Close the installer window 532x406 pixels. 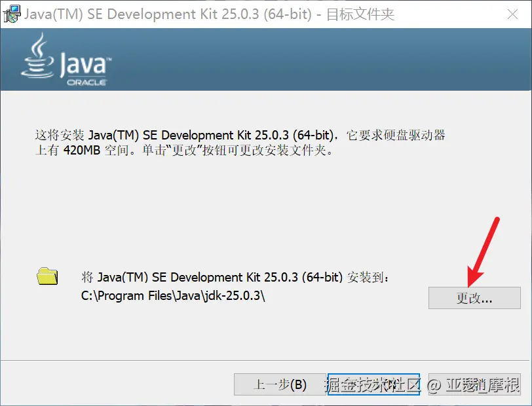pos(512,14)
